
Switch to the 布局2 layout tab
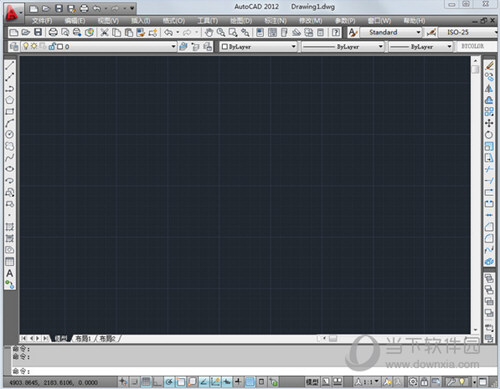[x=107, y=339]
